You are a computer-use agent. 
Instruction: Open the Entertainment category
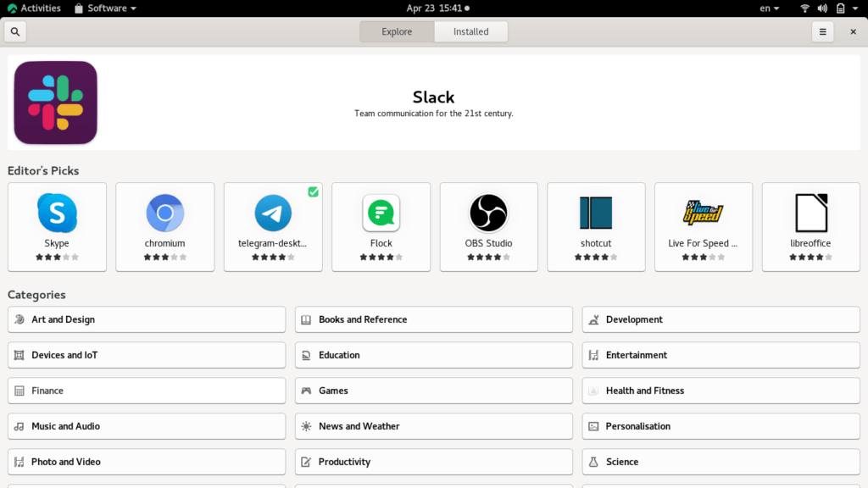tap(721, 355)
